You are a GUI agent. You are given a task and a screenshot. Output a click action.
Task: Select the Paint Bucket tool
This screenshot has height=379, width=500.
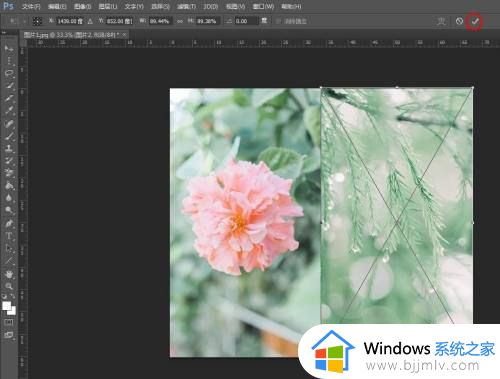pos(9,185)
